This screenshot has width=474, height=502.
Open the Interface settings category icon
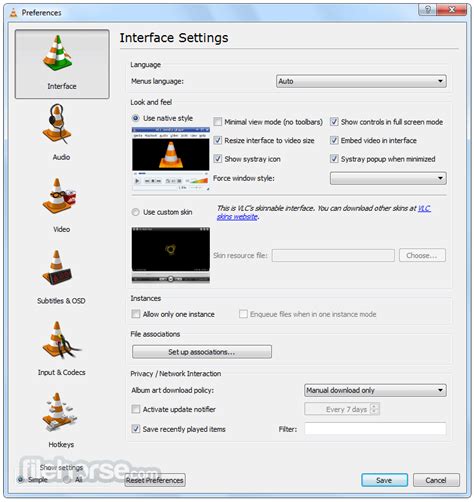coord(62,64)
